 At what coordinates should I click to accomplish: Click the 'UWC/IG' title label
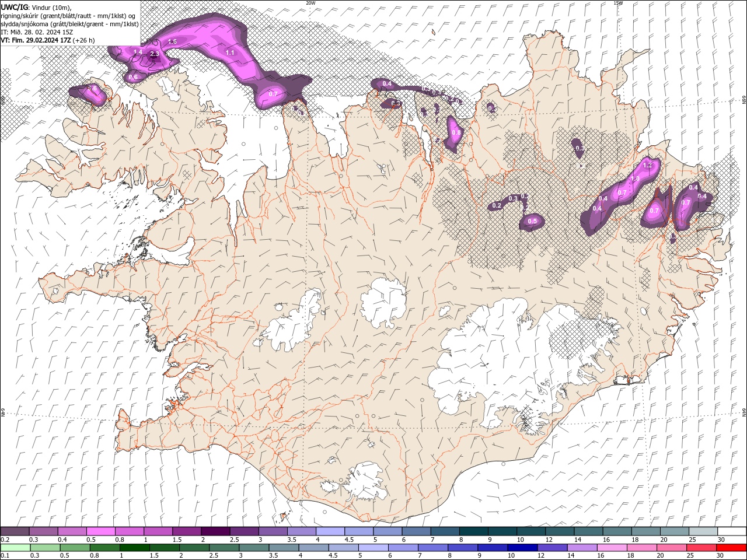[15, 6]
